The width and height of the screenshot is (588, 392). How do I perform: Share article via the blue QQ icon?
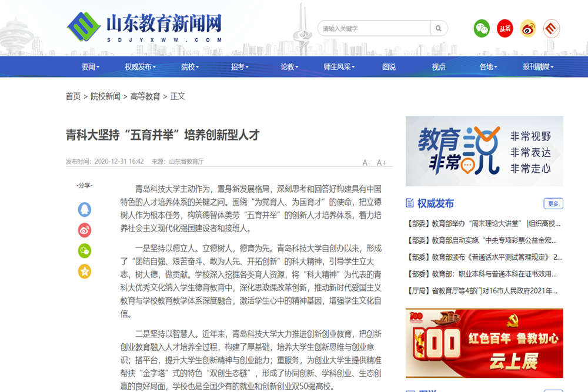point(85,209)
